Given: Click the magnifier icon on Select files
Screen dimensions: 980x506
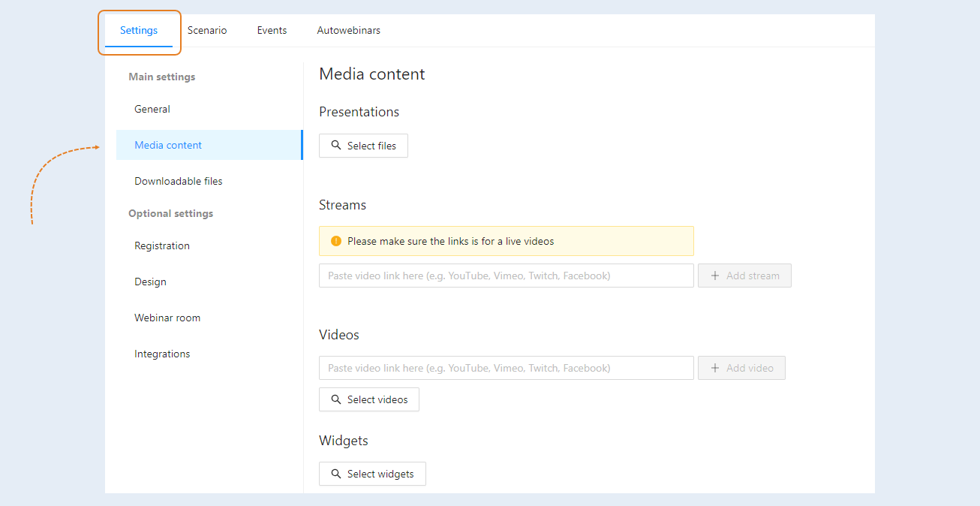Looking at the screenshot, I should 336,146.
